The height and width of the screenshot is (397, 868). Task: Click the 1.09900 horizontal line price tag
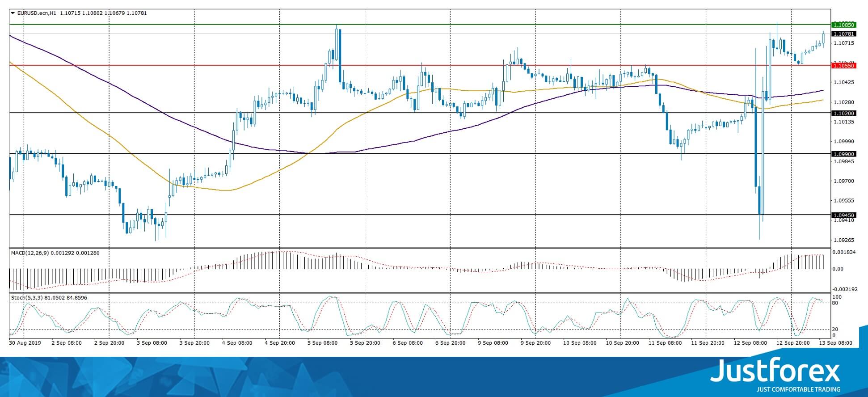pyautogui.click(x=843, y=154)
